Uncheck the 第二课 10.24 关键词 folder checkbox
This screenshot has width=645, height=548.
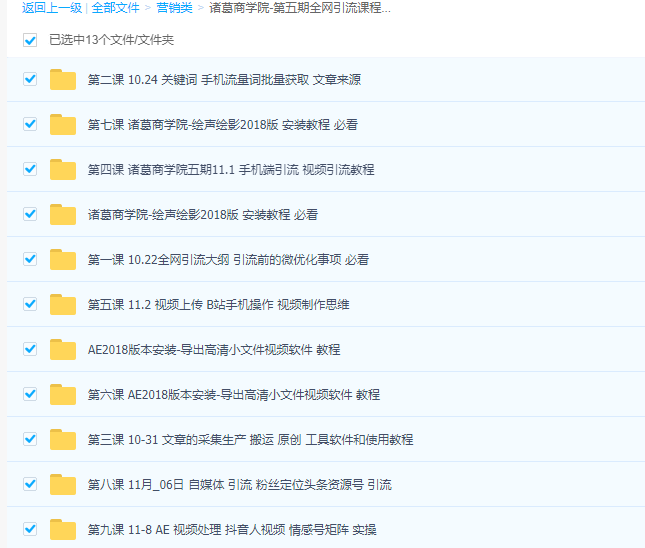tap(30, 79)
